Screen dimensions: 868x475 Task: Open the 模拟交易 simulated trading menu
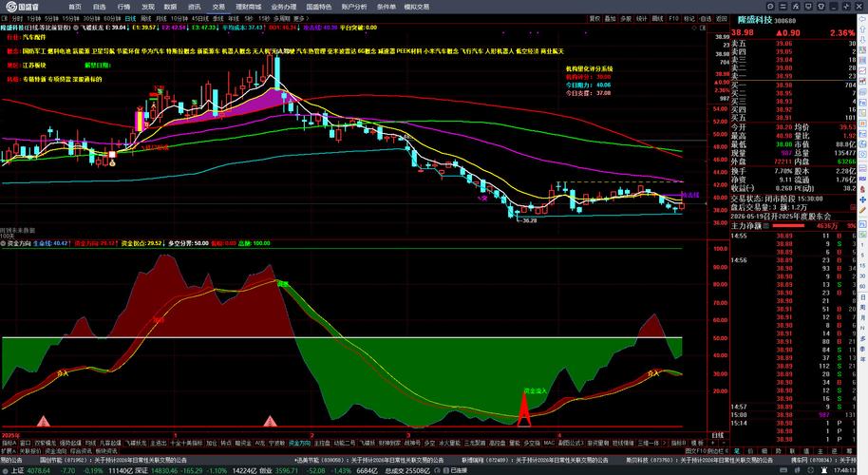coord(416,7)
